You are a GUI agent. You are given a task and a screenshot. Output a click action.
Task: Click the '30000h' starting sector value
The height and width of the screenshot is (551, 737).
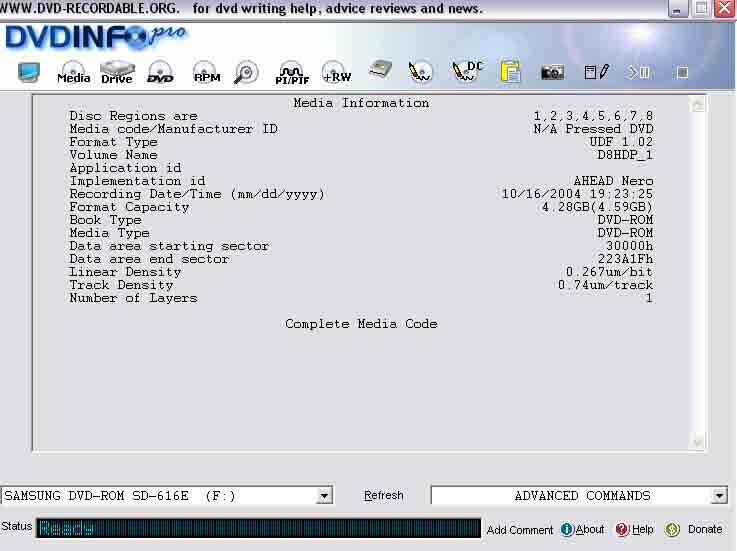tap(629, 246)
